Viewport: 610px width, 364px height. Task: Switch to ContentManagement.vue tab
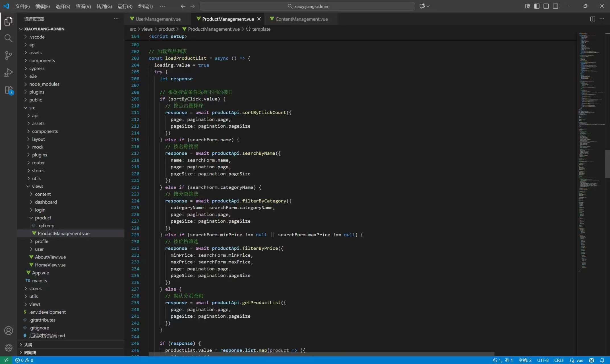click(301, 19)
